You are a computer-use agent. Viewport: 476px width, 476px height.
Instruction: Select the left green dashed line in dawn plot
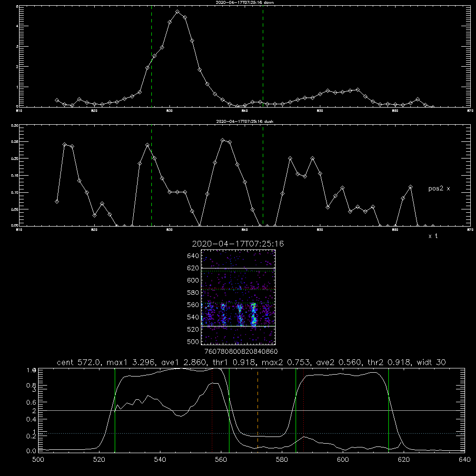click(x=151, y=56)
